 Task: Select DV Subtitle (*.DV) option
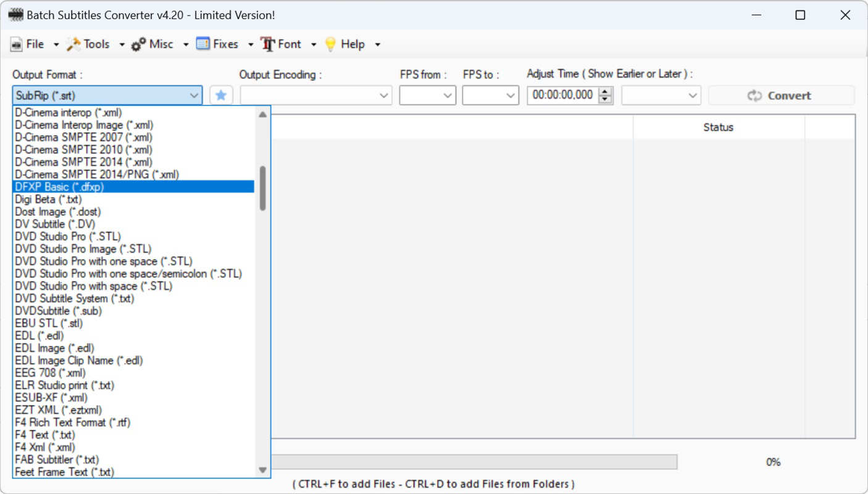tap(133, 224)
